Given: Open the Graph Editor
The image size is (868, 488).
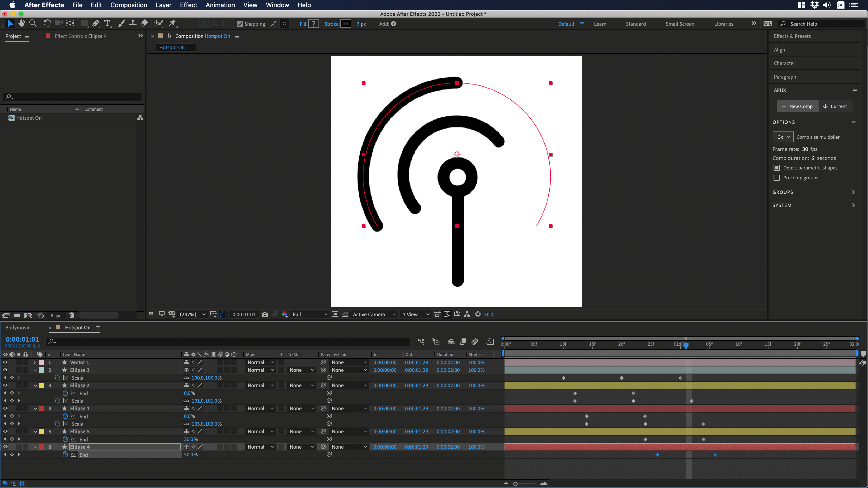Looking at the screenshot, I should [x=490, y=342].
